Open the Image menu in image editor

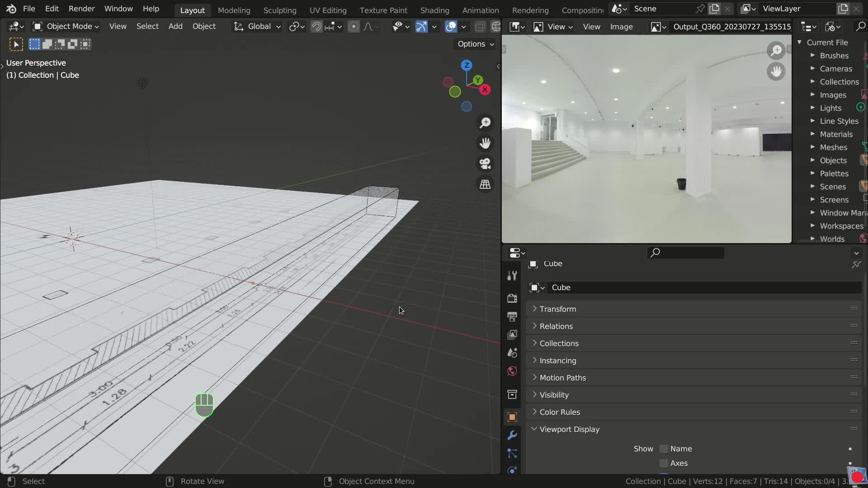pos(621,27)
